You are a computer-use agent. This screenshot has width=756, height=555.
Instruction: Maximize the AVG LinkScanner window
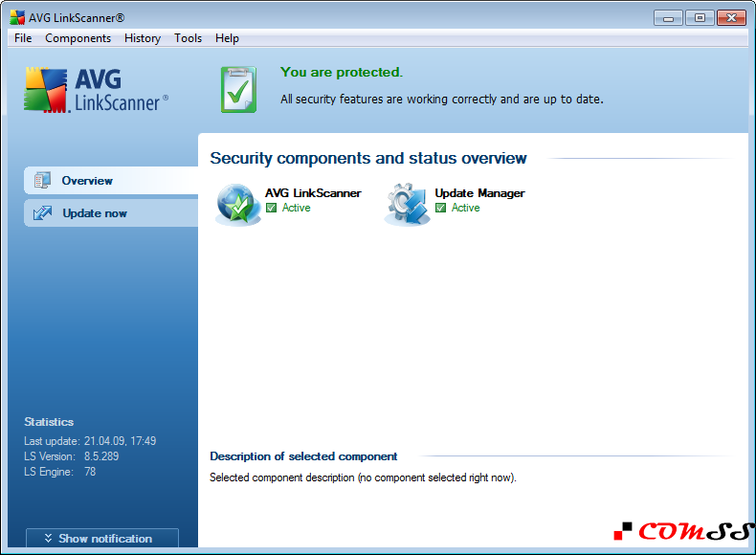pos(700,17)
